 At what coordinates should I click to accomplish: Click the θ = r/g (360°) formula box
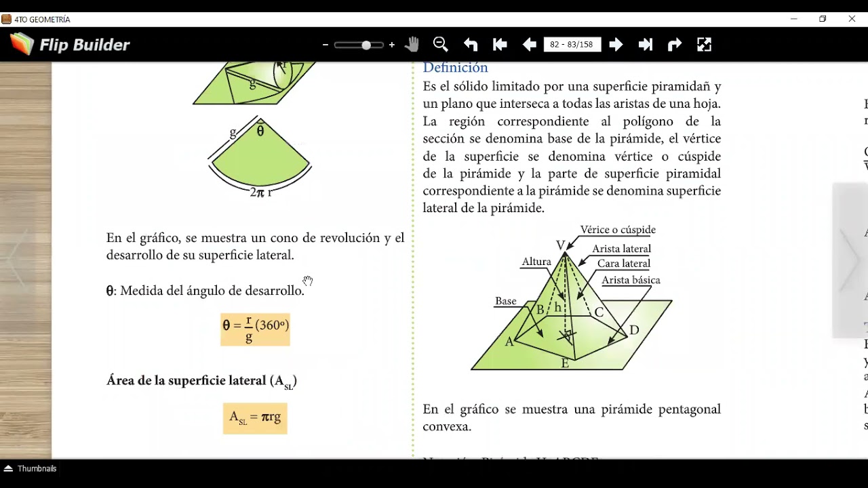(x=255, y=329)
